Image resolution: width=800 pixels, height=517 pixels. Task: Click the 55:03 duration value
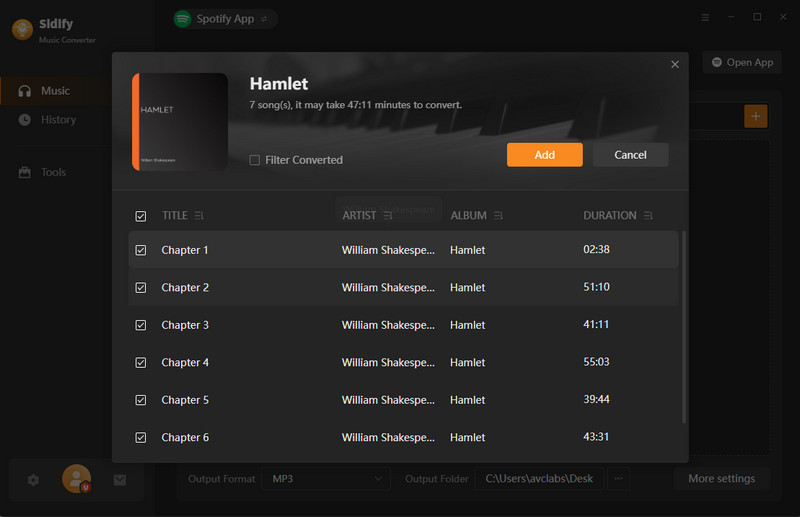(596, 362)
